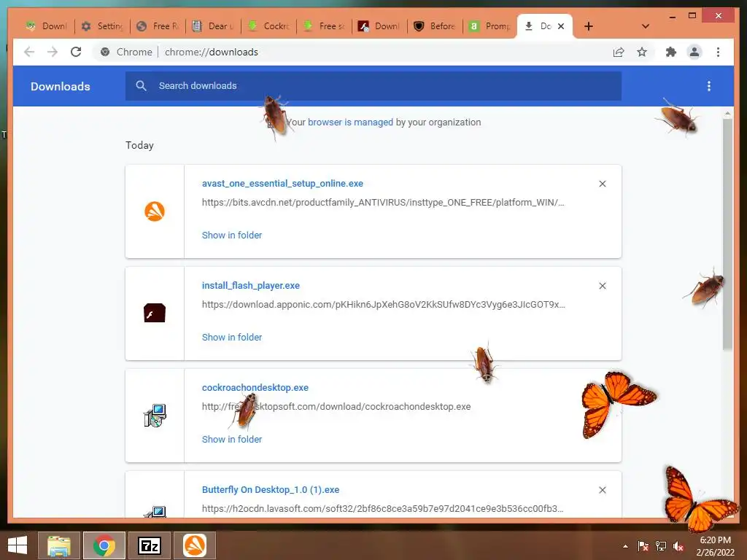Click the muted volume tray icon

pos(678,546)
